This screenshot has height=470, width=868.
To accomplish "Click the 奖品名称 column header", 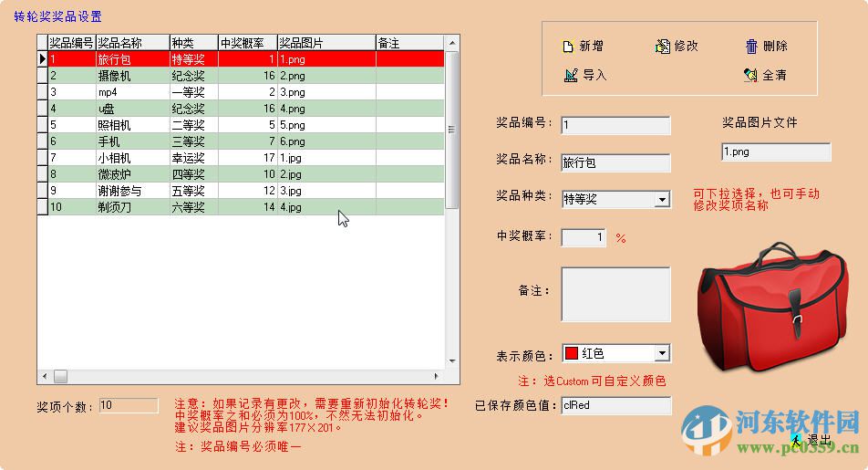I will [133, 43].
